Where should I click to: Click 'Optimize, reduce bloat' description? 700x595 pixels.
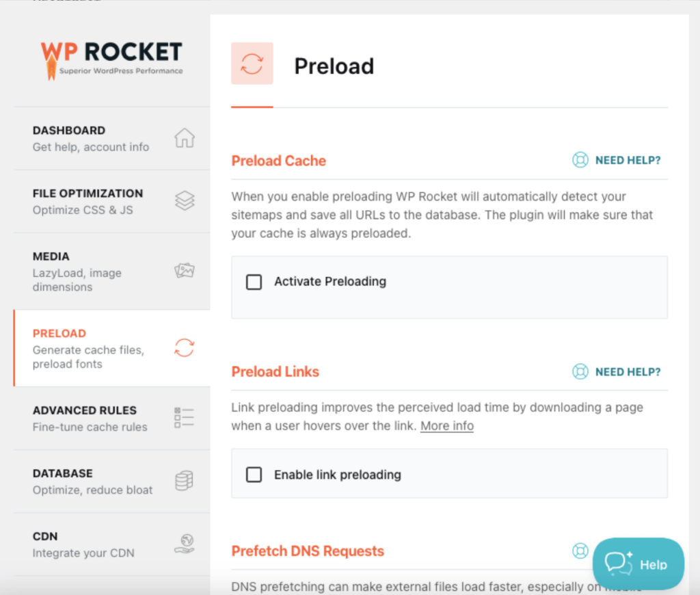coord(92,490)
